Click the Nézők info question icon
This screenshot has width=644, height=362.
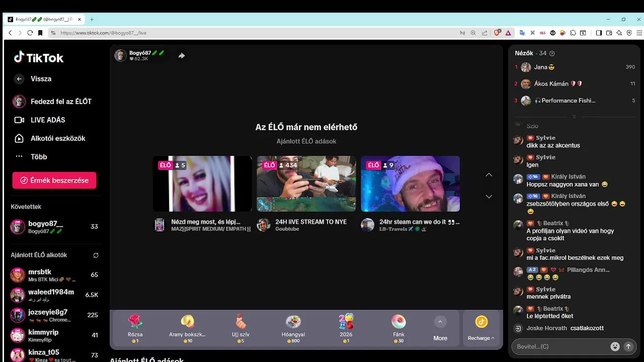click(x=552, y=53)
